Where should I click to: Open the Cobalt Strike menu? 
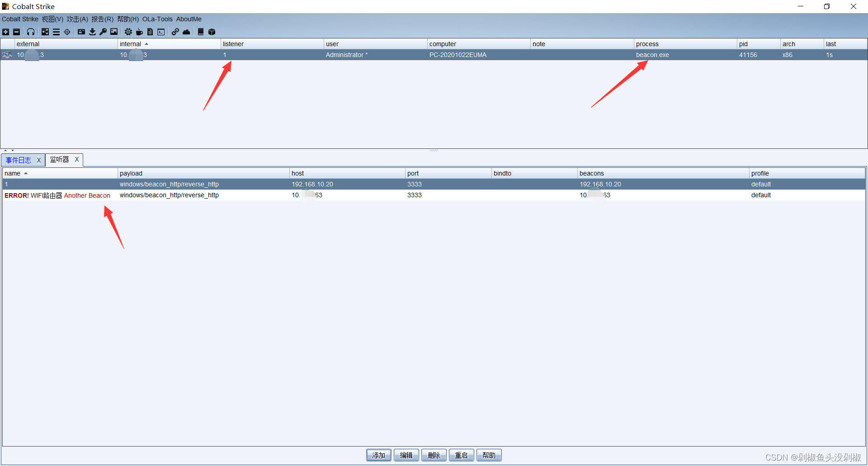(20, 19)
